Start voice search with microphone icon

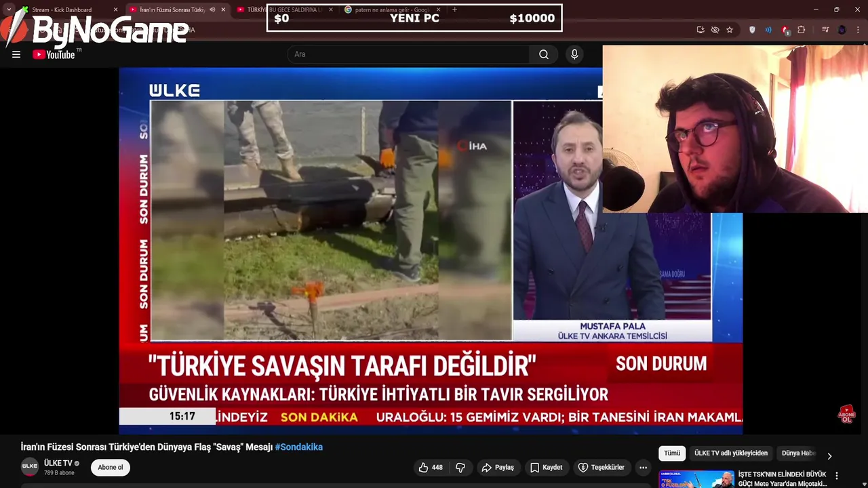click(x=574, y=54)
